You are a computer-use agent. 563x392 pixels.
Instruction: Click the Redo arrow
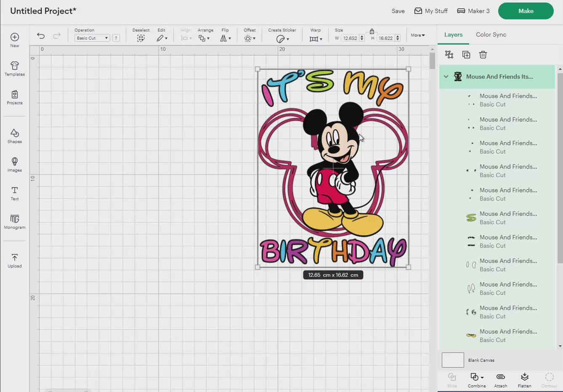point(57,36)
